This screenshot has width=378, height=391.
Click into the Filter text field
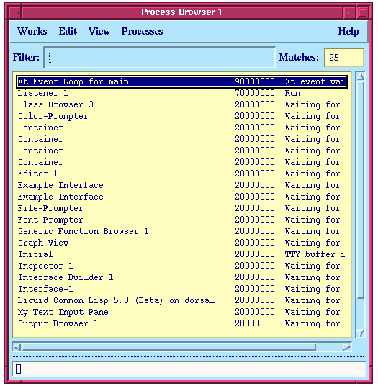point(160,57)
